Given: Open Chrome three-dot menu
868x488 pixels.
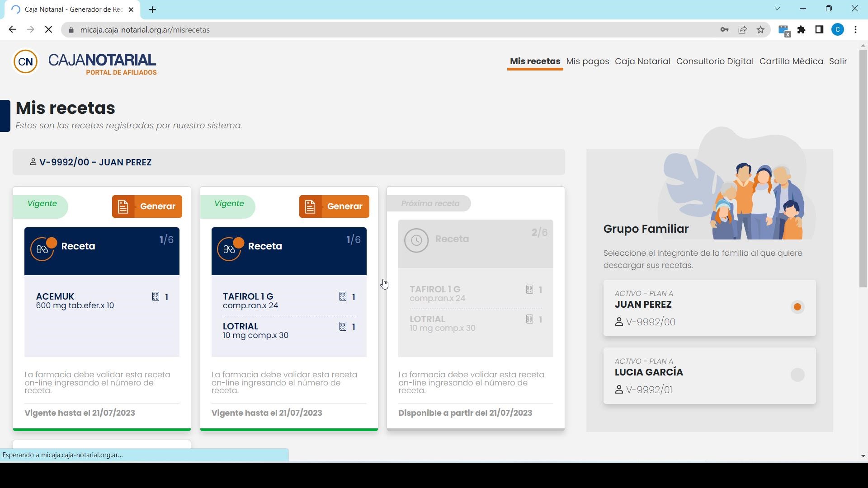Looking at the screenshot, I should pyautogui.click(x=855, y=30).
